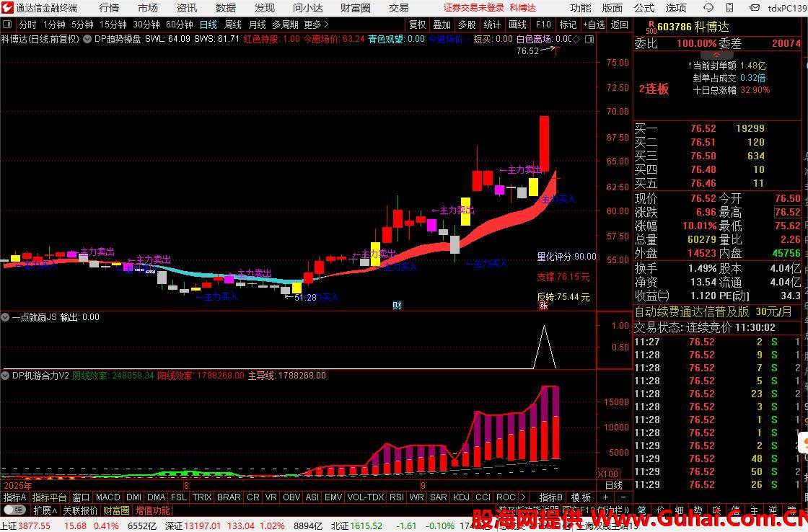Toggle the 弹 switch at bottom left
This screenshot has height=532, width=808.
(14, 510)
